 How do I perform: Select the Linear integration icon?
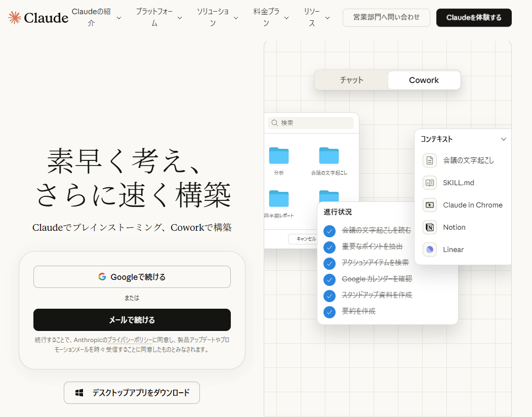tap(429, 249)
